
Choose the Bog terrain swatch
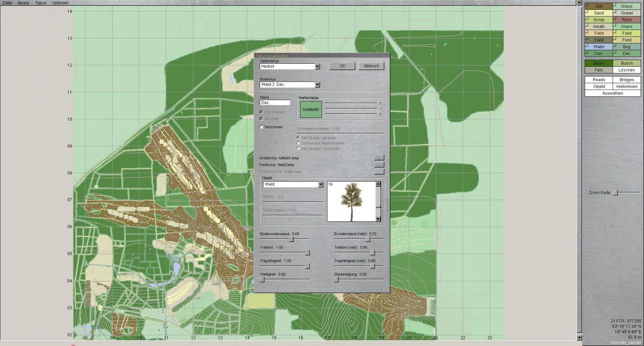click(627, 47)
